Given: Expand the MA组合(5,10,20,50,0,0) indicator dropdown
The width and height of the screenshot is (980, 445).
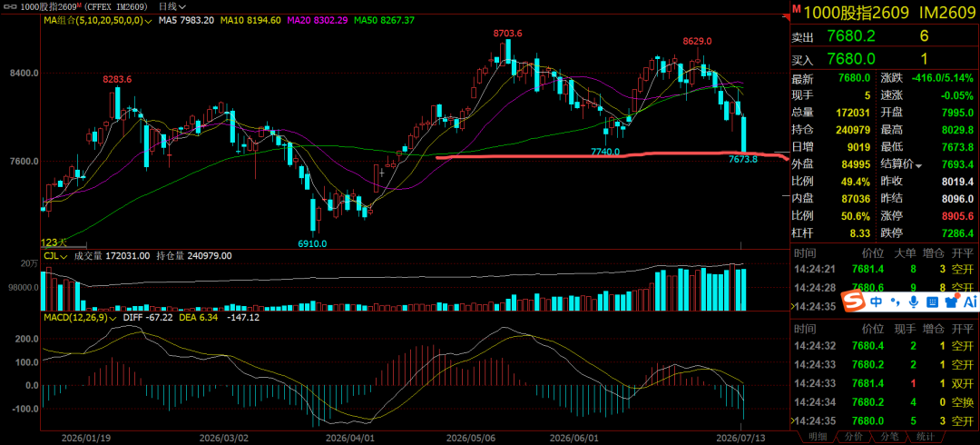Looking at the screenshot, I should [150, 20].
